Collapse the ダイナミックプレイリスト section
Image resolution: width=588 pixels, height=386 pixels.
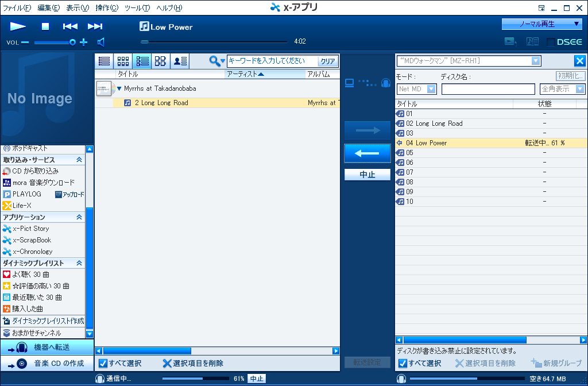79,263
